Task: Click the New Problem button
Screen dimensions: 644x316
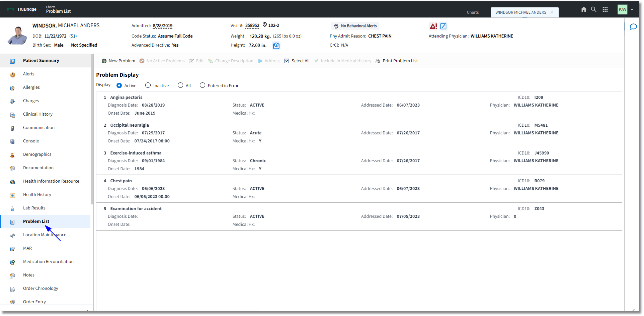Action: 118,61
